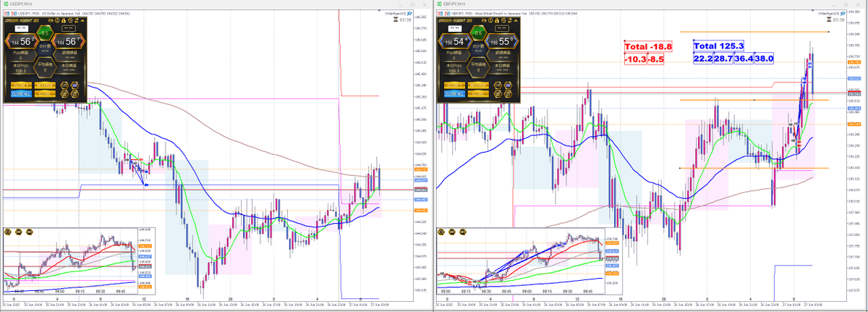Screen dimensions: 868x312
Task: Click the yellow CLOSE button left of REVERSE in USDJPY panel
Action: pos(21,85)
